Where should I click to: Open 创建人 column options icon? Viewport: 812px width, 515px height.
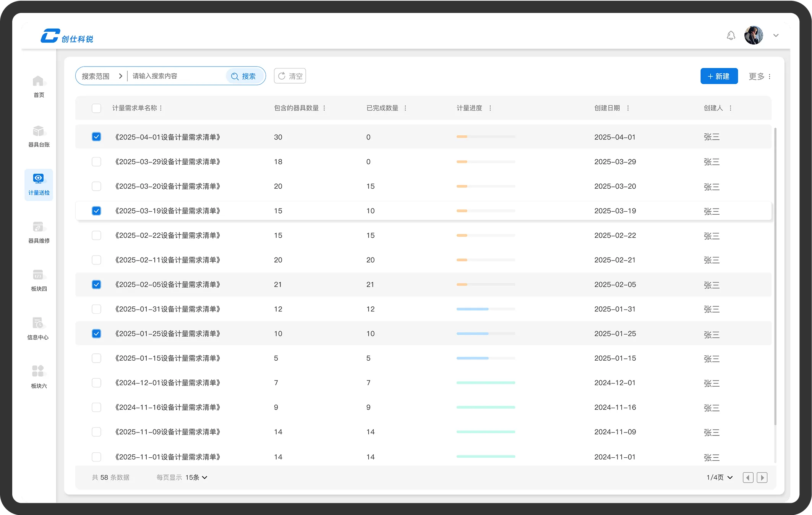pyautogui.click(x=731, y=108)
